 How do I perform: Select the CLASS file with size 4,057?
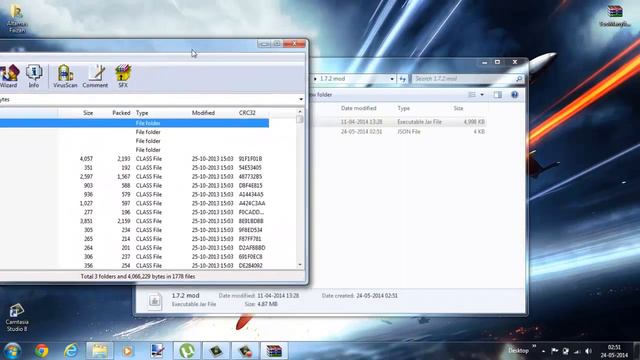coord(134,159)
